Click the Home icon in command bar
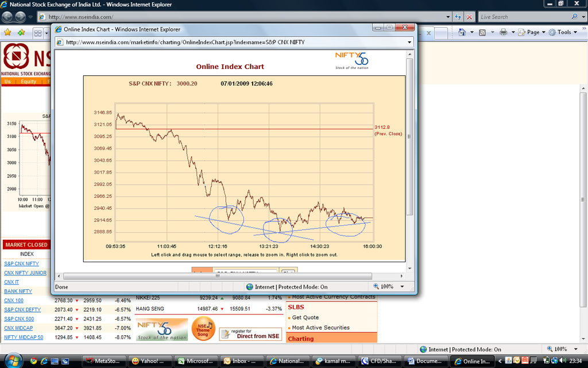The height and width of the screenshot is (368, 588). (x=462, y=32)
